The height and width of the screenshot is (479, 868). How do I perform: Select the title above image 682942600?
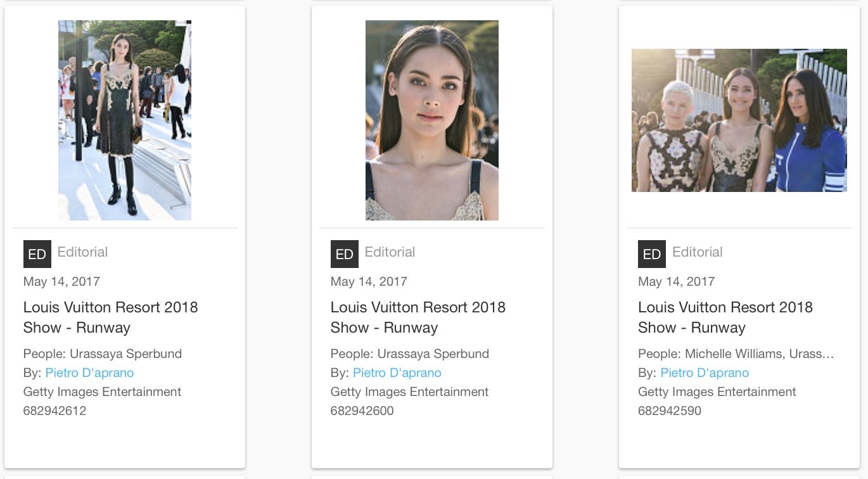pyautogui.click(x=418, y=317)
